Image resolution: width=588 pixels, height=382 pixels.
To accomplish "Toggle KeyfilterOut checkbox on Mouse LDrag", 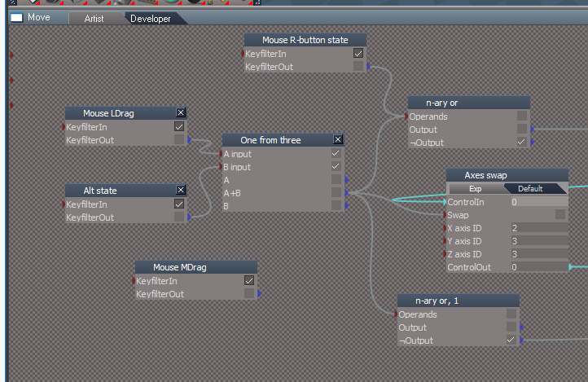I will (x=179, y=140).
